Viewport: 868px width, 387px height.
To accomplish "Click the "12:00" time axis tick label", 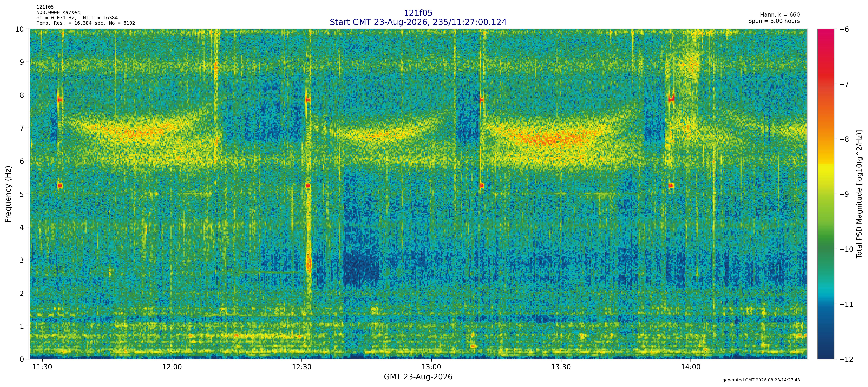I will 172,367.
